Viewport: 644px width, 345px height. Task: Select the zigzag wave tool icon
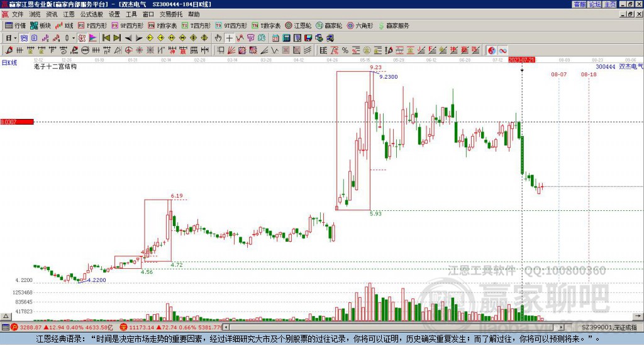(275, 50)
